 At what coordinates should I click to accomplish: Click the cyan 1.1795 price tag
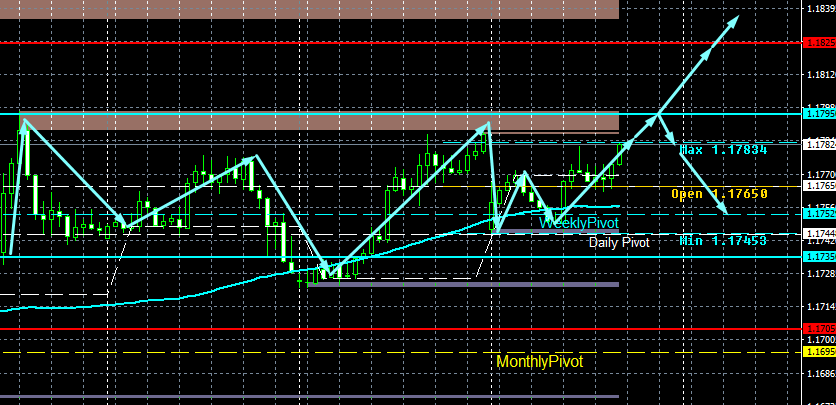pos(820,114)
